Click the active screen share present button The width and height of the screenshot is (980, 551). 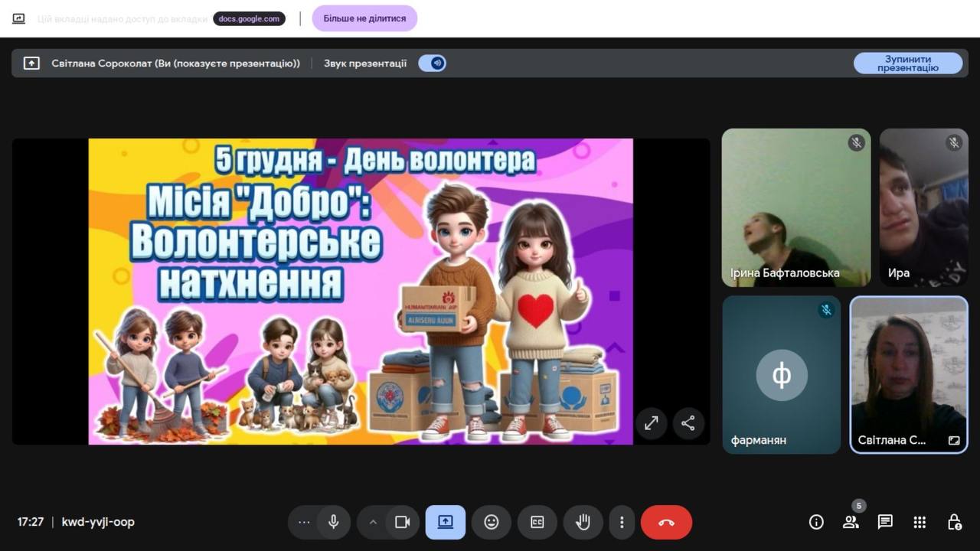(x=445, y=523)
